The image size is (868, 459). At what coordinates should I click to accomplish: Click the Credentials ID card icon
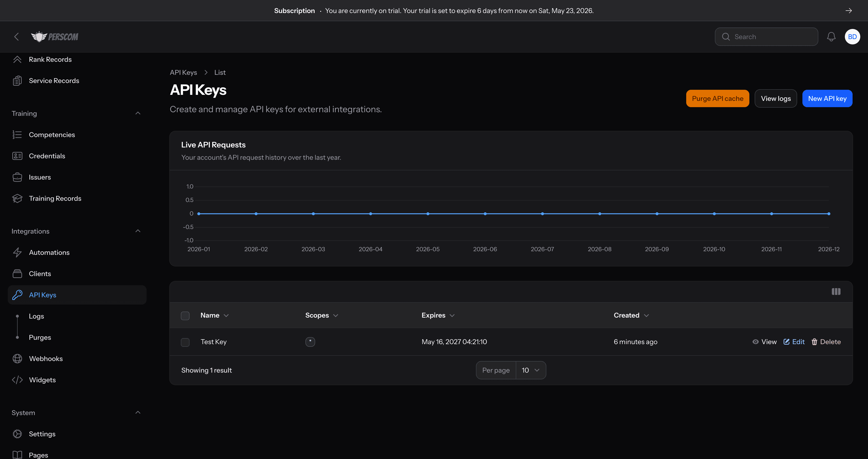point(17,156)
